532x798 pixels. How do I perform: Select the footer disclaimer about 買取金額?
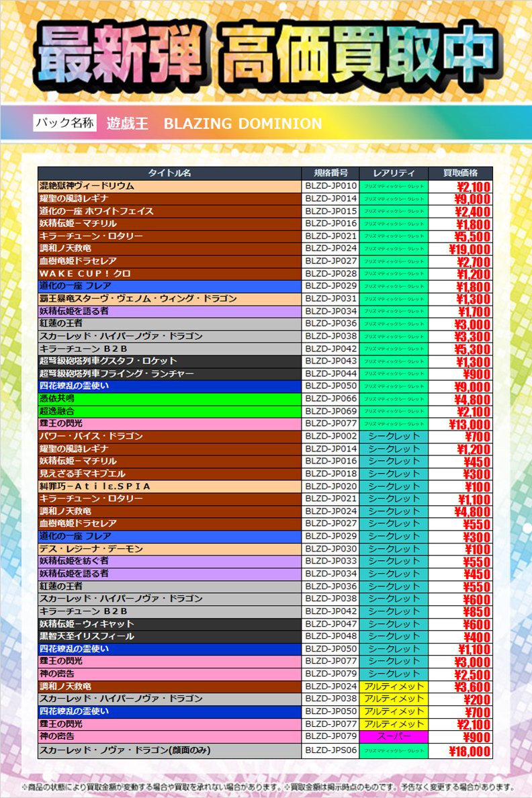point(267,787)
